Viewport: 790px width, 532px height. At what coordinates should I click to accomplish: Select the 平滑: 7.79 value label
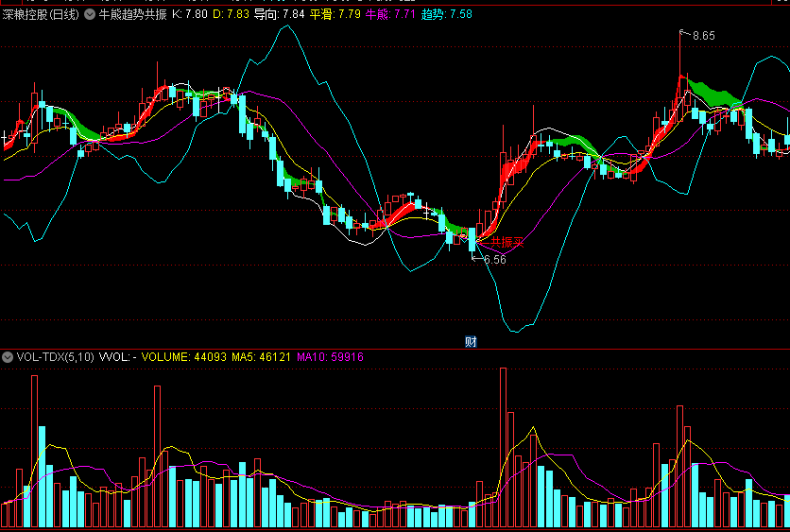point(335,14)
